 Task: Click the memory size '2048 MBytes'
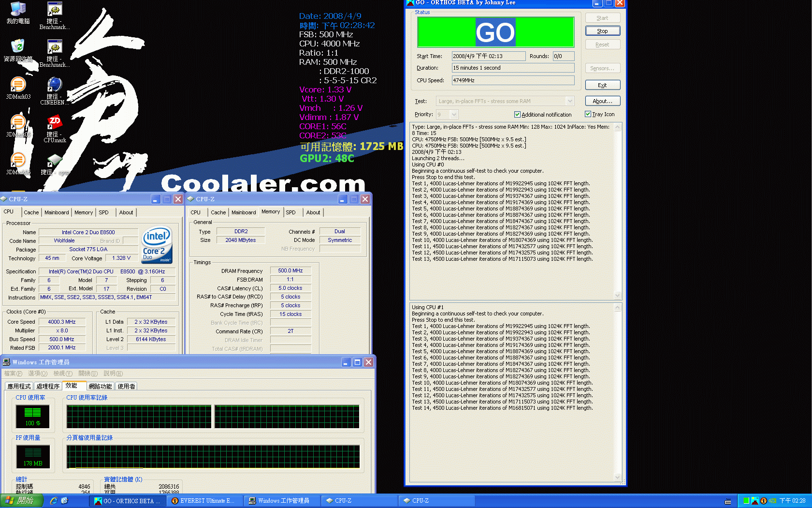point(241,240)
